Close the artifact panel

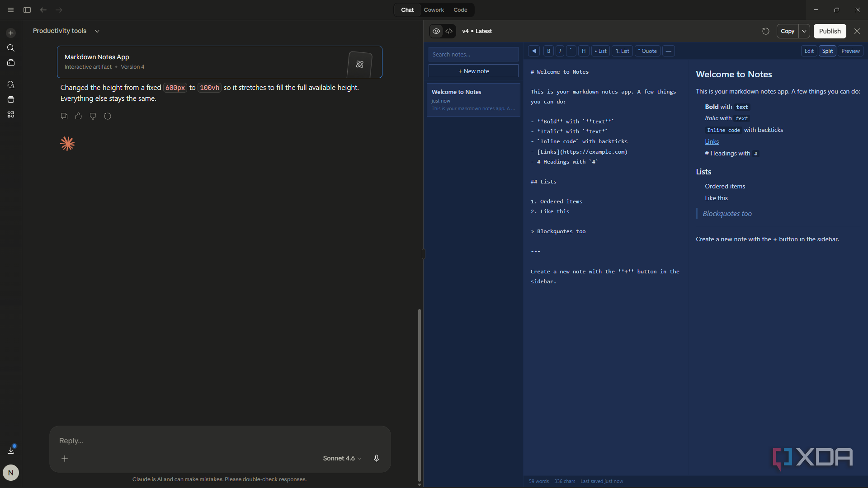pyautogui.click(x=857, y=31)
